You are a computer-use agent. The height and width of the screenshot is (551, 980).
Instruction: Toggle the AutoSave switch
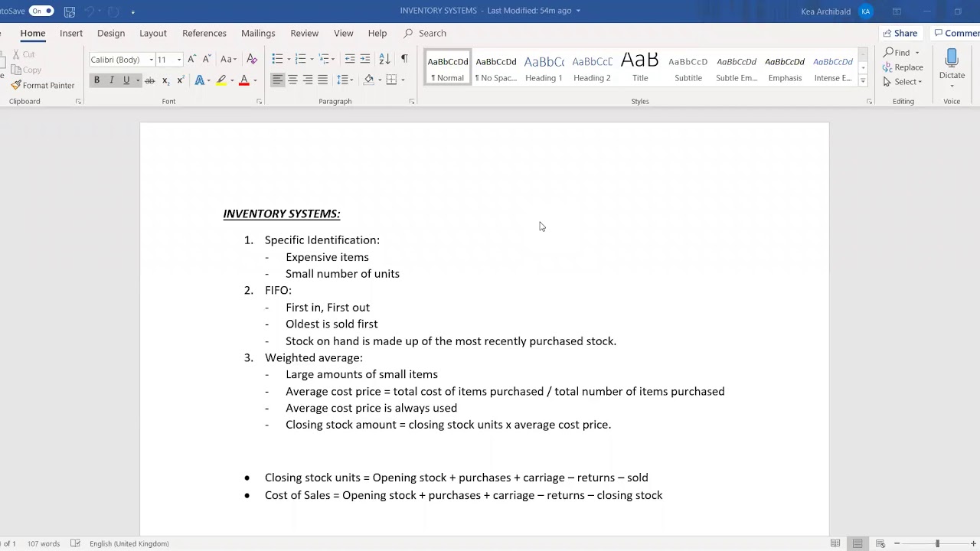tap(41, 11)
